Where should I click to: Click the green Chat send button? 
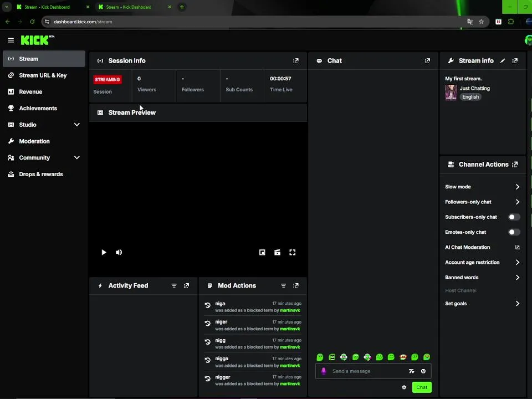coord(422,387)
